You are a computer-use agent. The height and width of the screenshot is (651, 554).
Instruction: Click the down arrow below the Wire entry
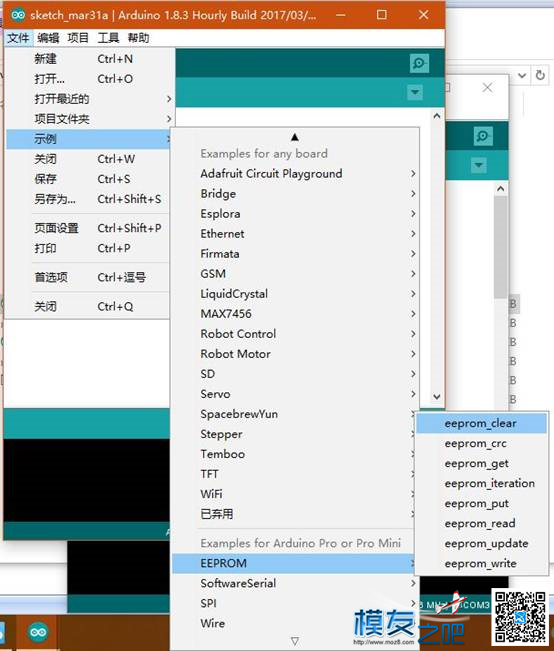(294, 641)
